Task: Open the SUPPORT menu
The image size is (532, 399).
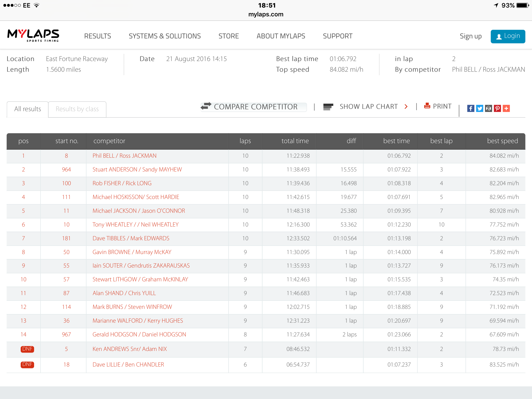Action: click(337, 36)
